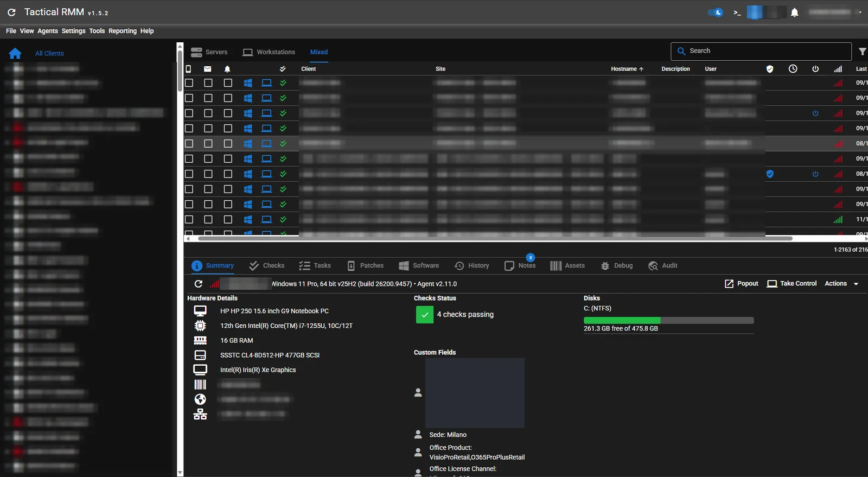Screen dimensions: 868x477
Task: Sort by the clock column header icon
Action: point(793,68)
